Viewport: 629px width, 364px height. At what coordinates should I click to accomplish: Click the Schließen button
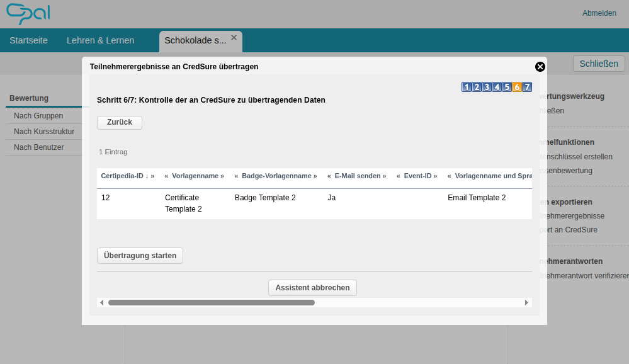(599, 64)
